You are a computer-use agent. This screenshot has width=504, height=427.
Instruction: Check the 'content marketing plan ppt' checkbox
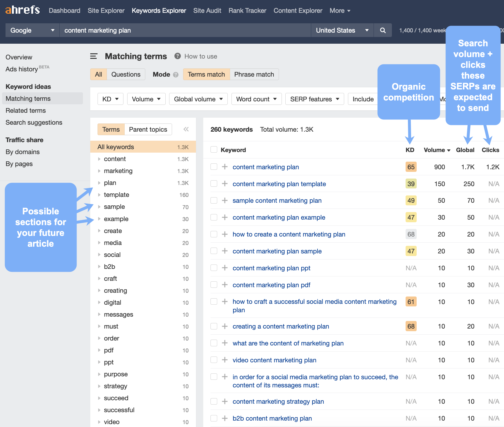[214, 268]
